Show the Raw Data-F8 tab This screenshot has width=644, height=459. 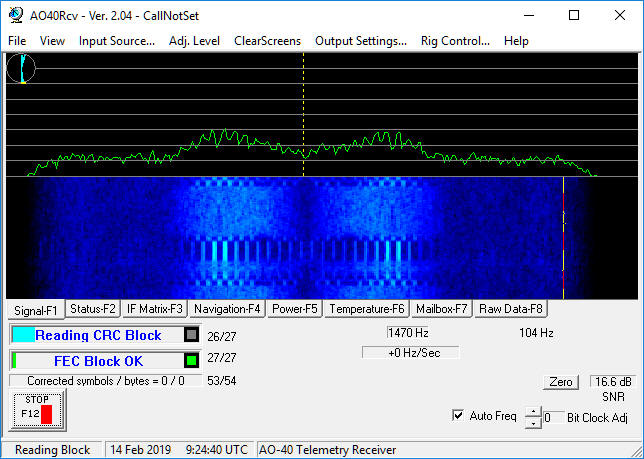(x=511, y=309)
